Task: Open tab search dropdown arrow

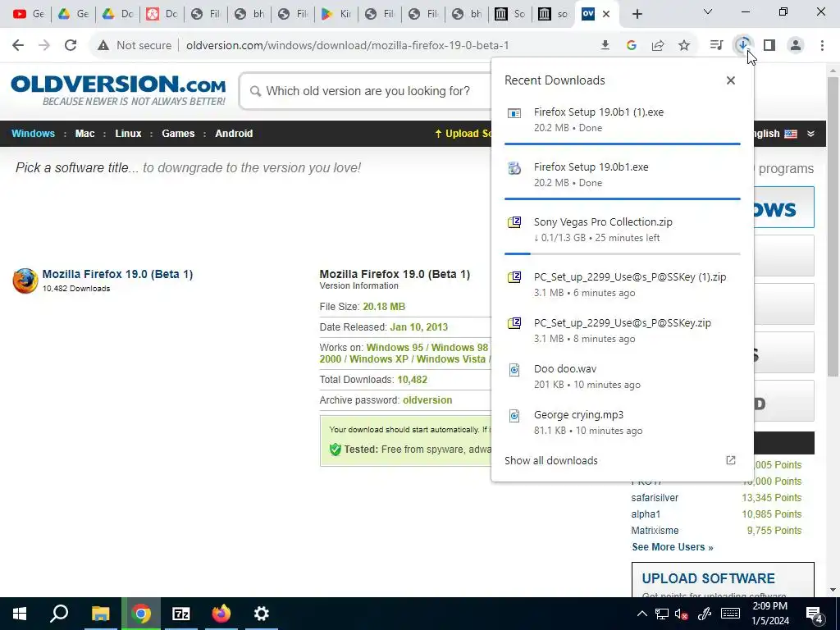Action: 708,11
